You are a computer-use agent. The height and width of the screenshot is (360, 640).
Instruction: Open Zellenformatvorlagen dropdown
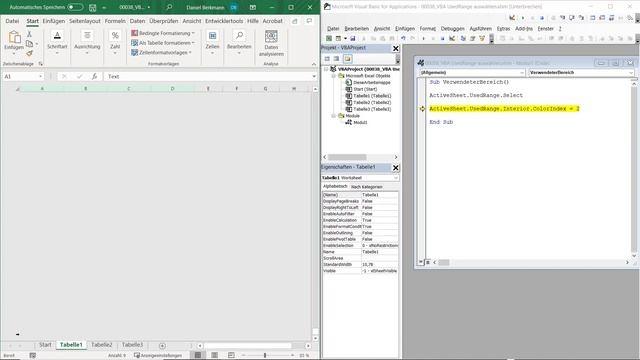click(x=161, y=53)
